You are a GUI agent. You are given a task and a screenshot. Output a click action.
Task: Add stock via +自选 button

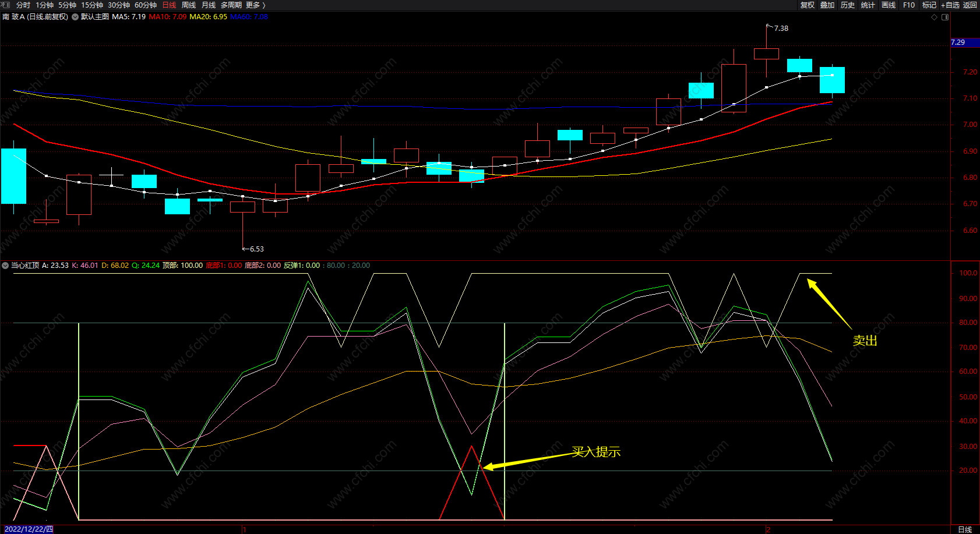pos(950,5)
